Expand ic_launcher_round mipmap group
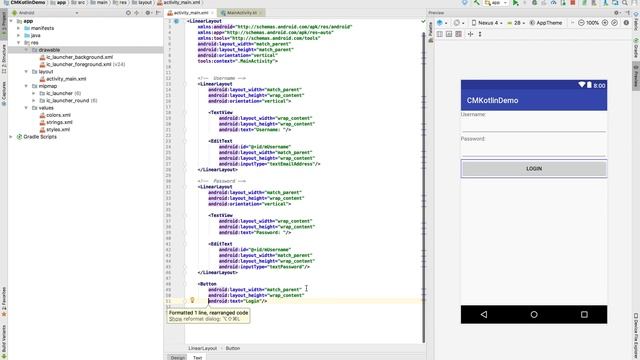Screen dimensions: 640x360 click(33, 100)
